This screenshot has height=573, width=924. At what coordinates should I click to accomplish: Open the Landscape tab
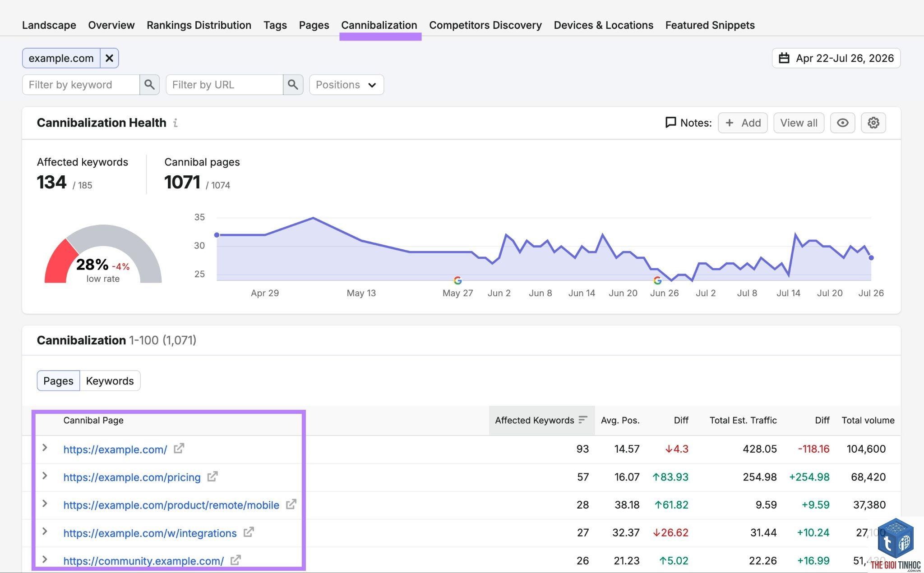click(x=49, y=25)
